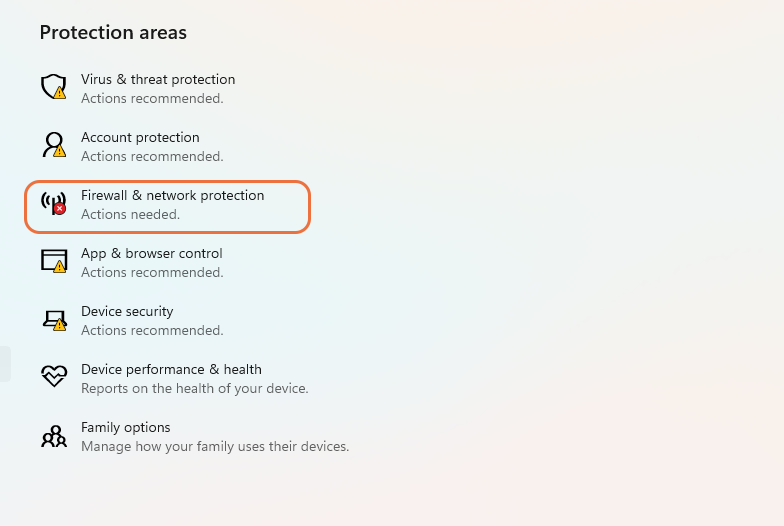784x526 pixels.
Task: Open Firewall & network protection
Action: pos(172,196)
